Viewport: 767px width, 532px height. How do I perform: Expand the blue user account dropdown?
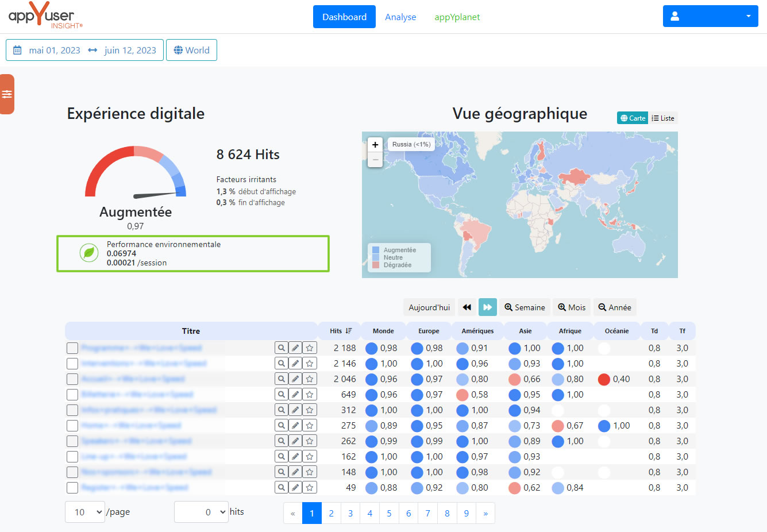[x=710, y=17]
